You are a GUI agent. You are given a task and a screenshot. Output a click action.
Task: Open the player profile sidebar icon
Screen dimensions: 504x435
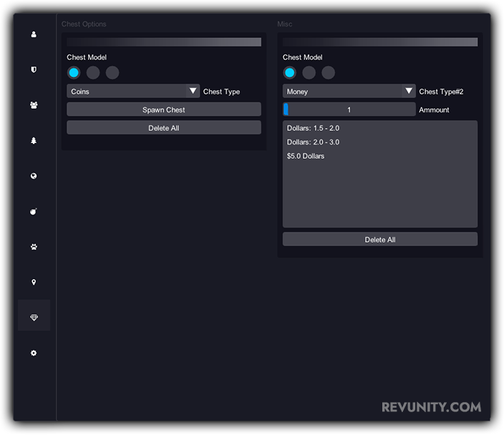click(x=34, y=34)
